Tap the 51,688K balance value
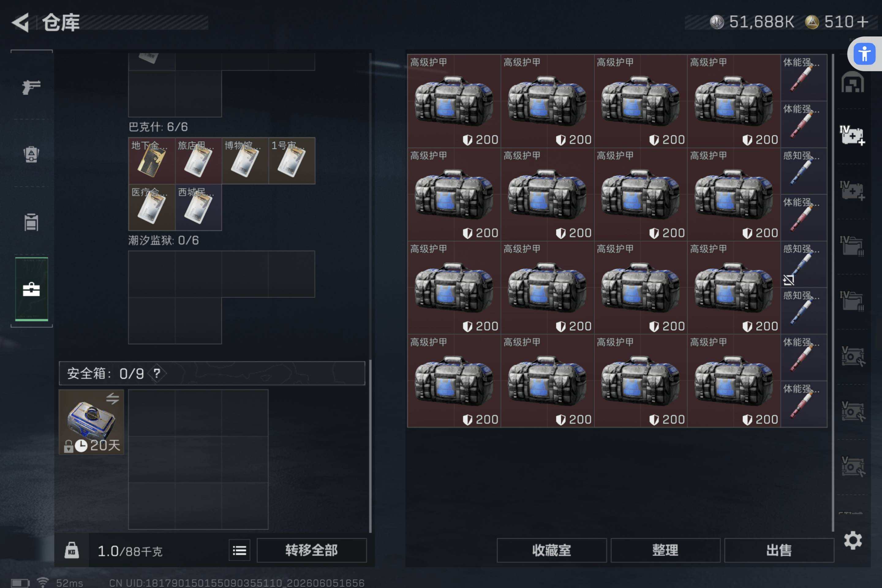 click(762, 22)
